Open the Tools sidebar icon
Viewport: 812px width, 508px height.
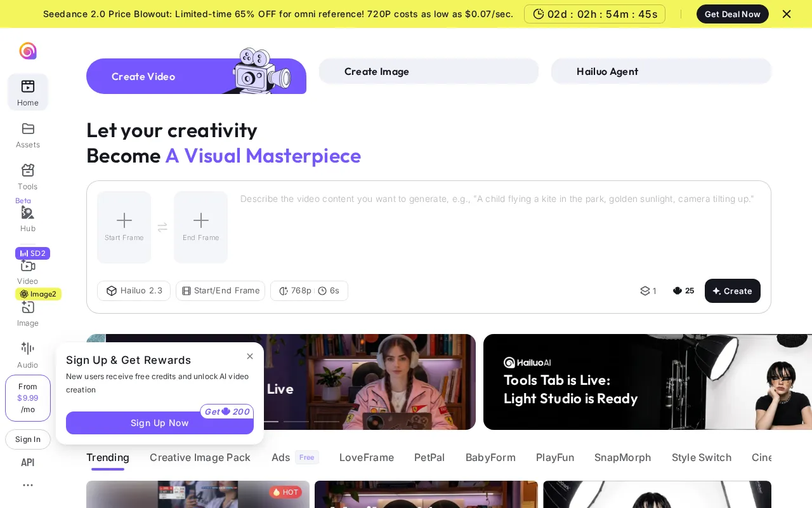[x=28, y=170]
